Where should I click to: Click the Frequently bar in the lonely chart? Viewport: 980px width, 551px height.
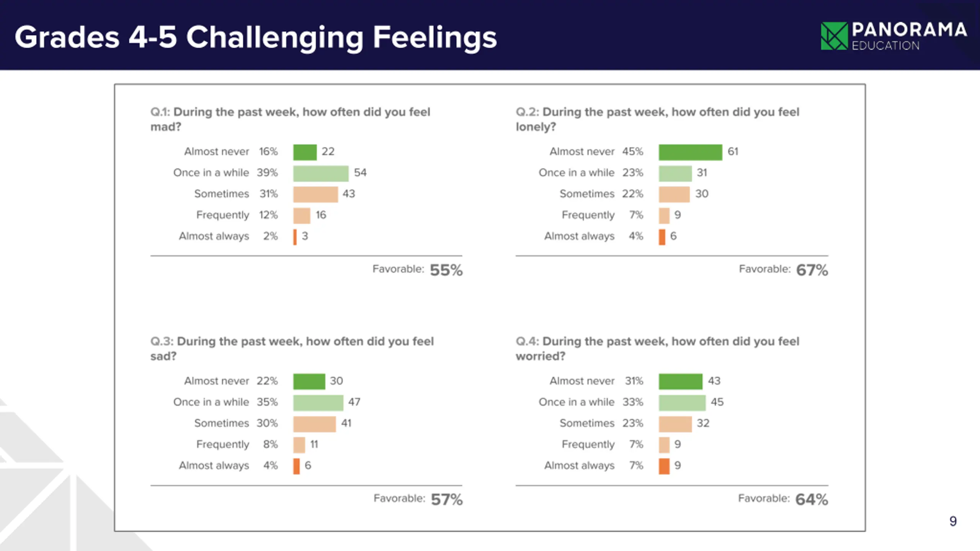(664, 215)
